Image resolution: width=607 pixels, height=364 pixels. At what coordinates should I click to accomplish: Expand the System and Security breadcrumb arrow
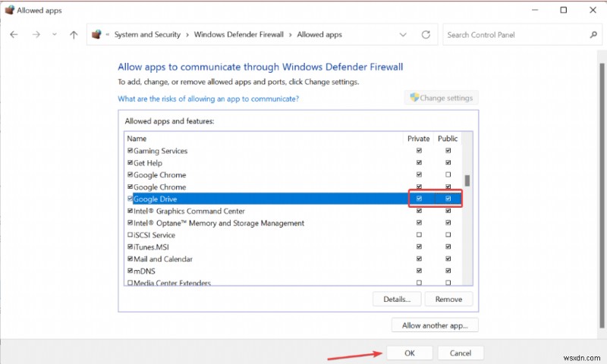188,35
